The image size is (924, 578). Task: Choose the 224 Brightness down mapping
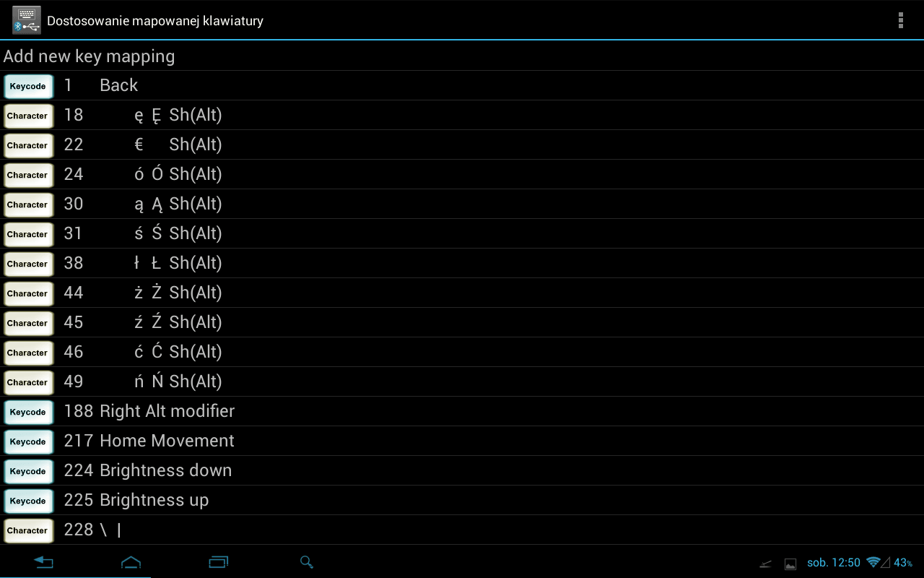coord(462,470)
